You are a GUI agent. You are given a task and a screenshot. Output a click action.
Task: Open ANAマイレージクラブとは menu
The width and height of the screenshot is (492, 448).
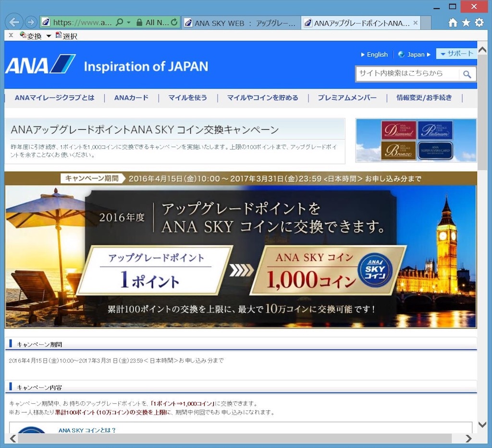pos(54,98)
